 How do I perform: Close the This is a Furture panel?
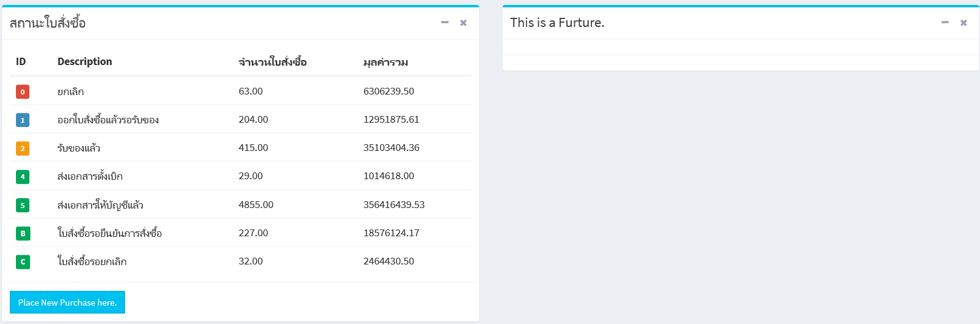(x=963, y=23)
